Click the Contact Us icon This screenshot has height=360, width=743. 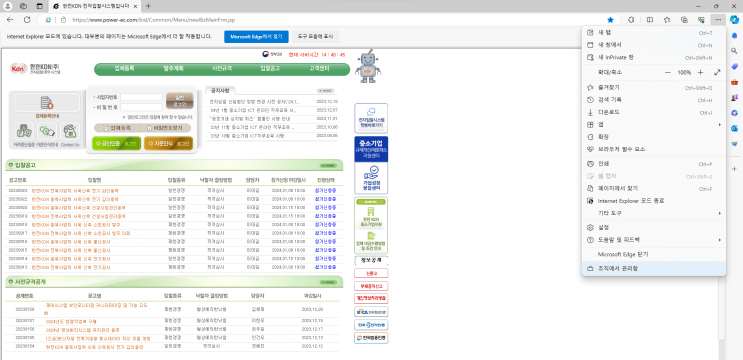(70, 130)
